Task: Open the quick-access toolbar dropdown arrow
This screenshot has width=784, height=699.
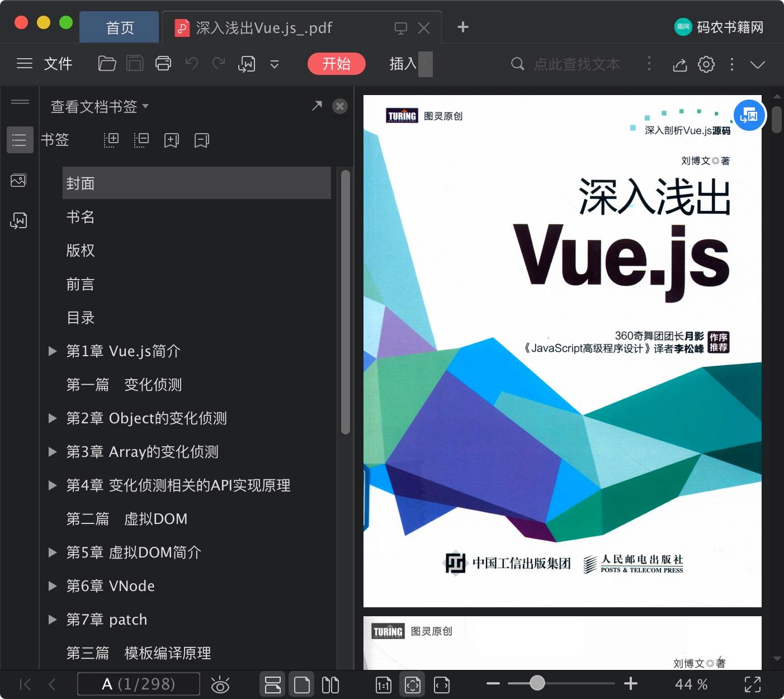Action: (275, 64)
